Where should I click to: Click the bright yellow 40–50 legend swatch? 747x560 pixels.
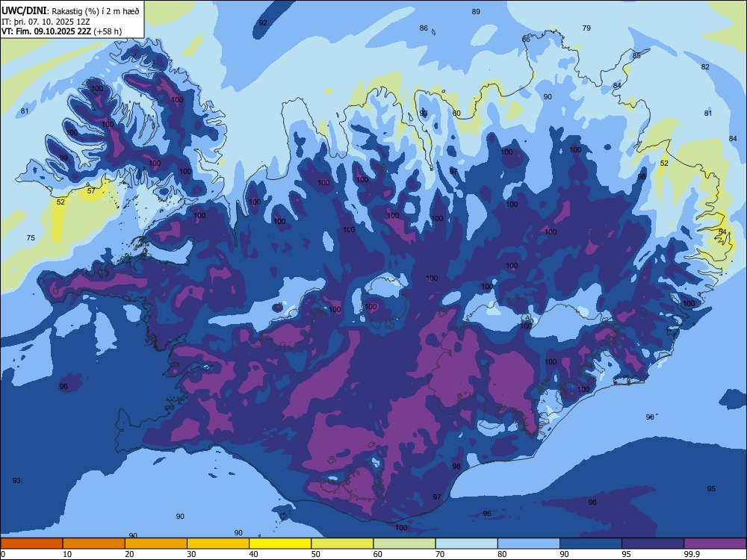280,544
